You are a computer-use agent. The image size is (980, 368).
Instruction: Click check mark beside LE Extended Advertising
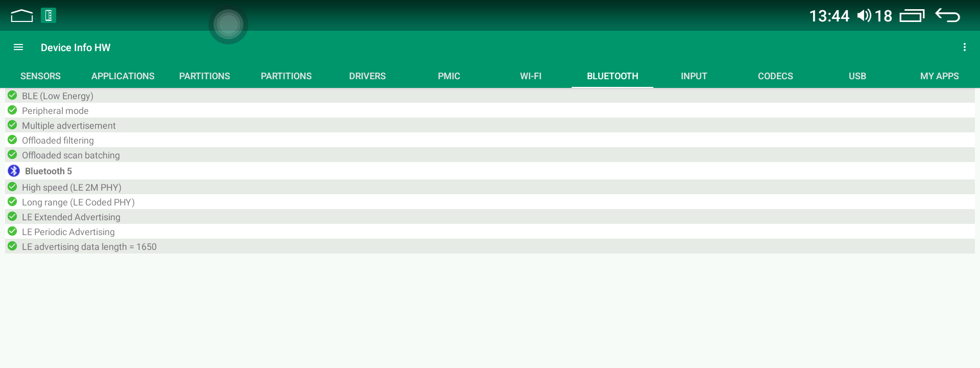click(x=12, y=217)
